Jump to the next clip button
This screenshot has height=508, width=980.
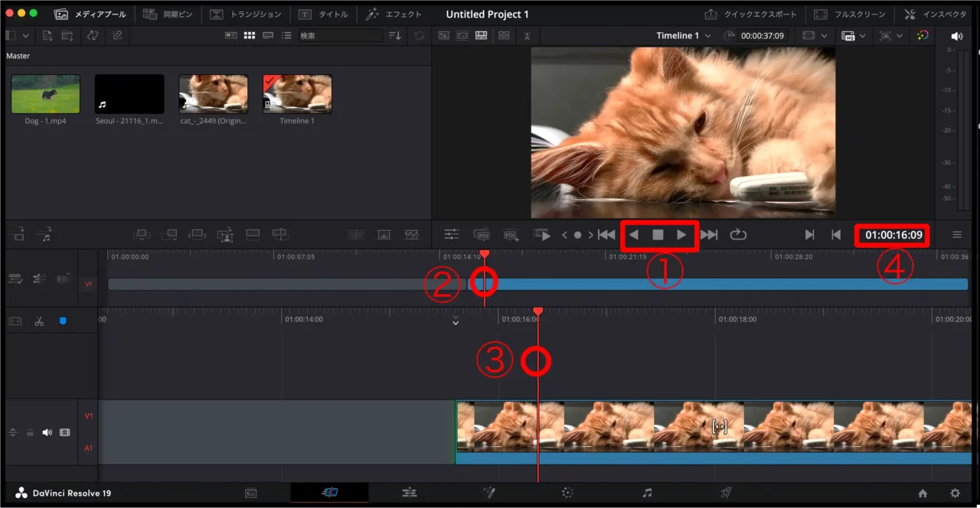pos(709,235)
